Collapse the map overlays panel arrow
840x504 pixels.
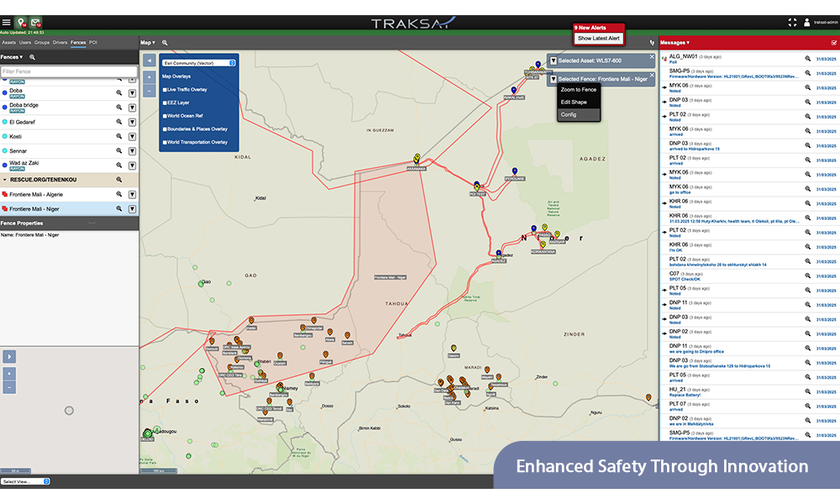click(149, 60)
